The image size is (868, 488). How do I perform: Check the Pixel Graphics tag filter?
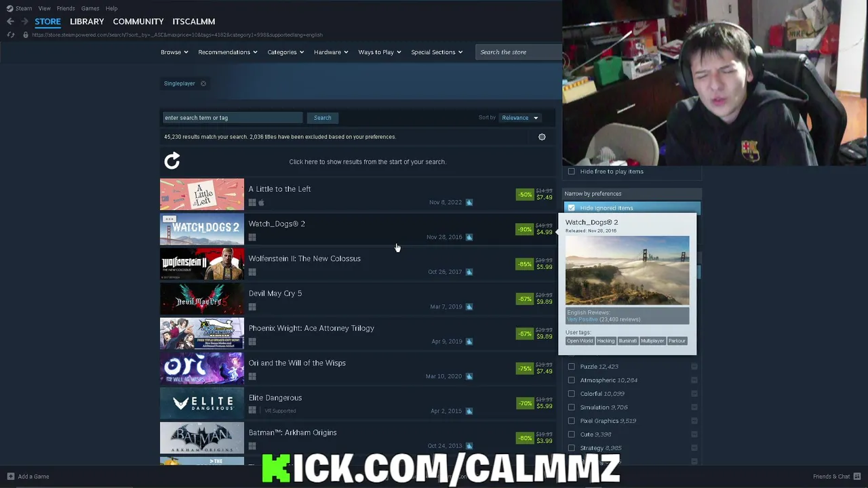571,421
